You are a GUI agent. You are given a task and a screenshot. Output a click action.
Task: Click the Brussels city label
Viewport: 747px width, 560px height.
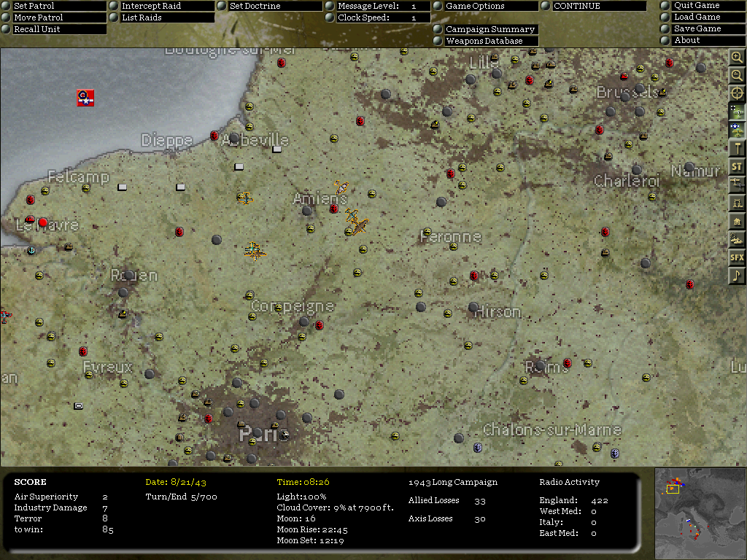point(627,92)
